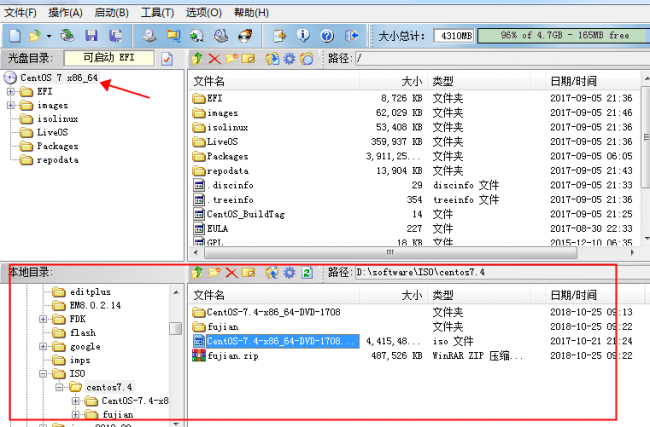
Task: Click the up-folder icon in local pane toolbar
Action: coord(197,273)
